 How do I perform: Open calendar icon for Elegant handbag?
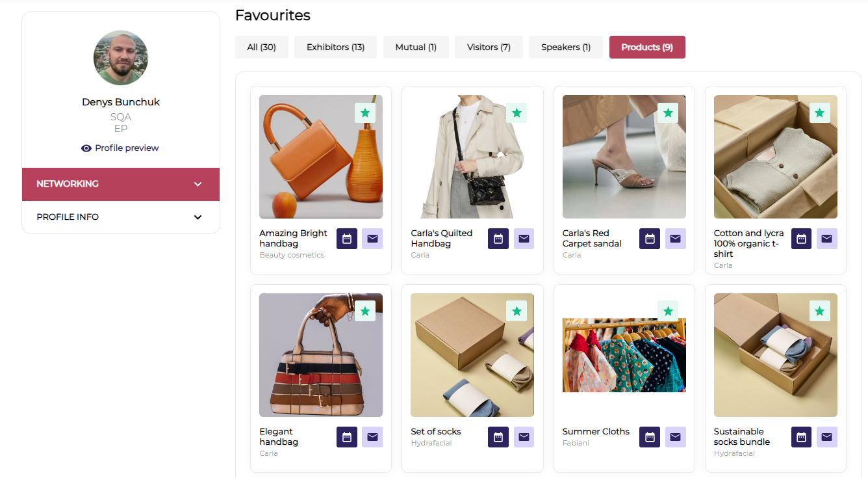[x=347, y=437]
